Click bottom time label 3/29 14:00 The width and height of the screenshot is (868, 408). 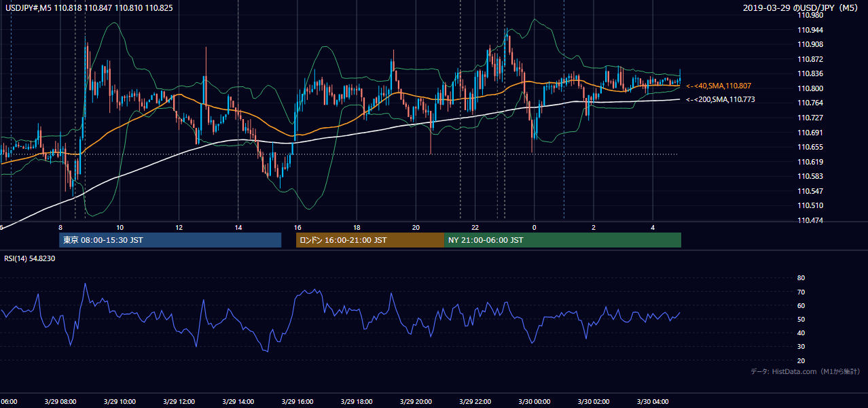point(238,402)
